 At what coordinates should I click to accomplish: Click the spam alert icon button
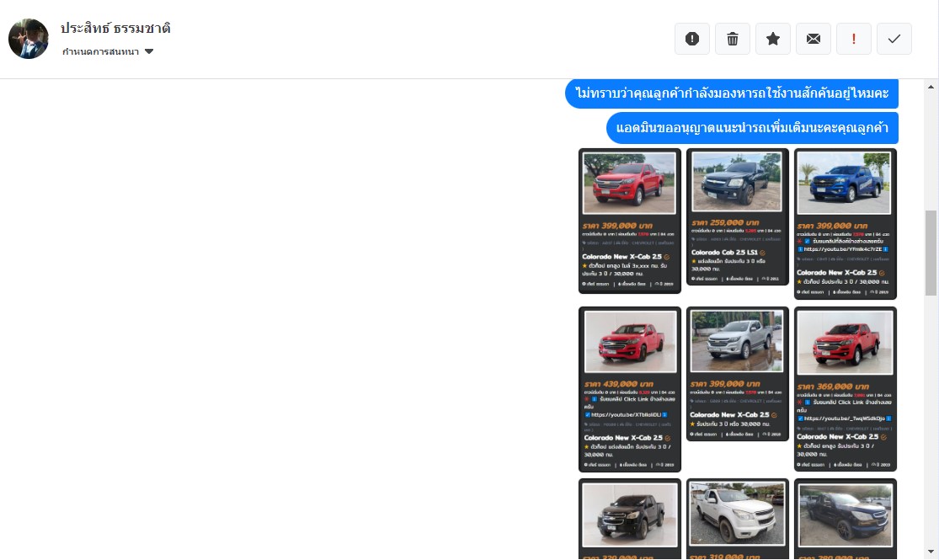691,39
